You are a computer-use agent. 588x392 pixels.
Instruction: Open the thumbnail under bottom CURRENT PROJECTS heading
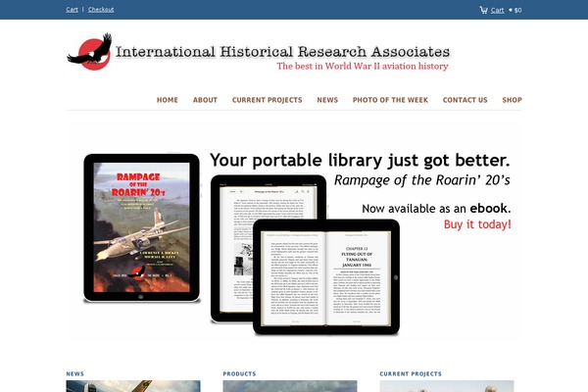tap(447, 386)
